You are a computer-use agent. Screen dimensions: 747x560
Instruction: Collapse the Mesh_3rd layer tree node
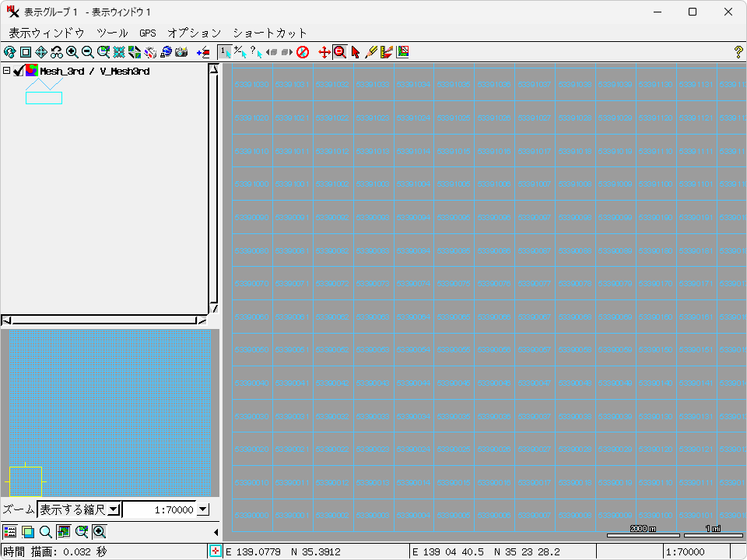point(7,71)
